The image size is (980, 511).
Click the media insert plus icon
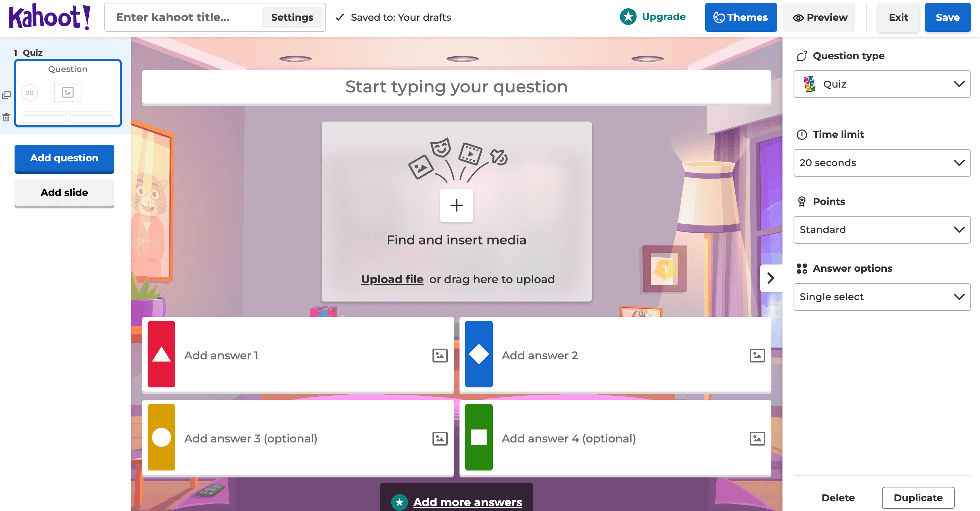coord(456,205)
